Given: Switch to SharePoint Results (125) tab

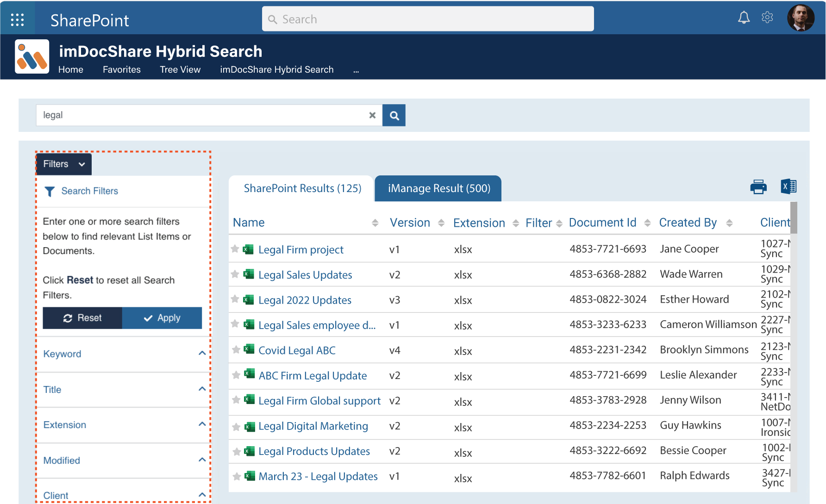Looking at the screenshot, I should coord(302,188).
